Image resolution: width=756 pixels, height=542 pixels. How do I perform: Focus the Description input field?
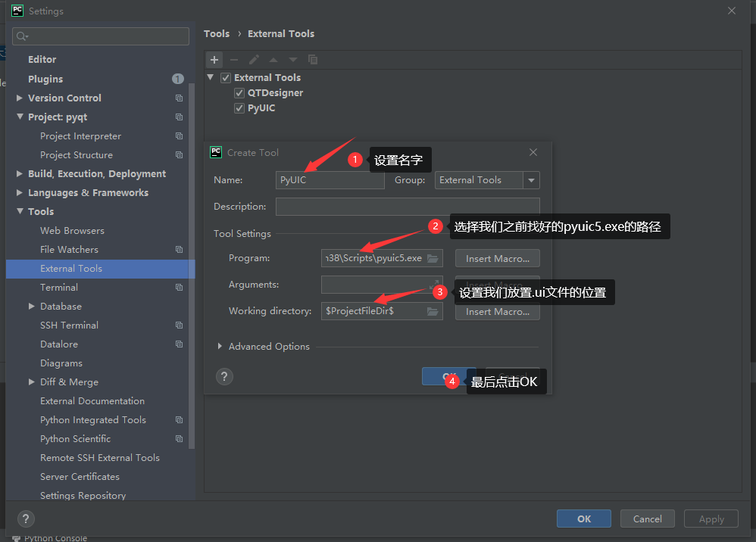408,206
